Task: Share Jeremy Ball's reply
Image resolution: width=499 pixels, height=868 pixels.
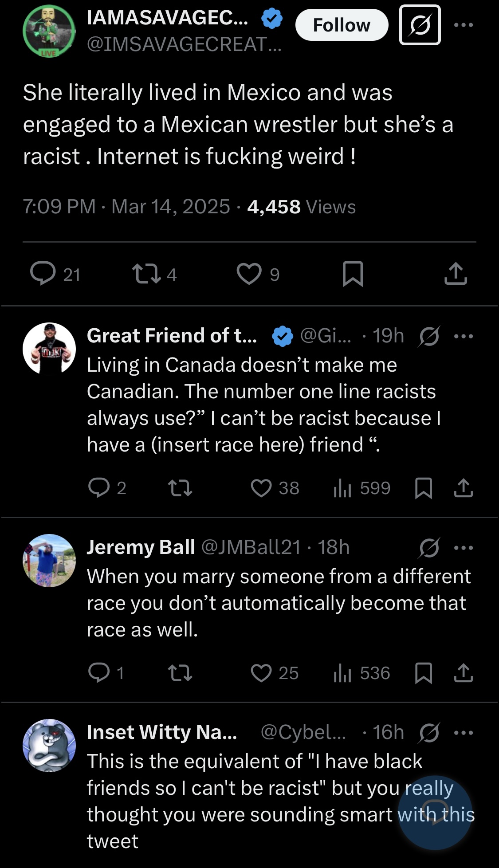Action: [464, 673]
